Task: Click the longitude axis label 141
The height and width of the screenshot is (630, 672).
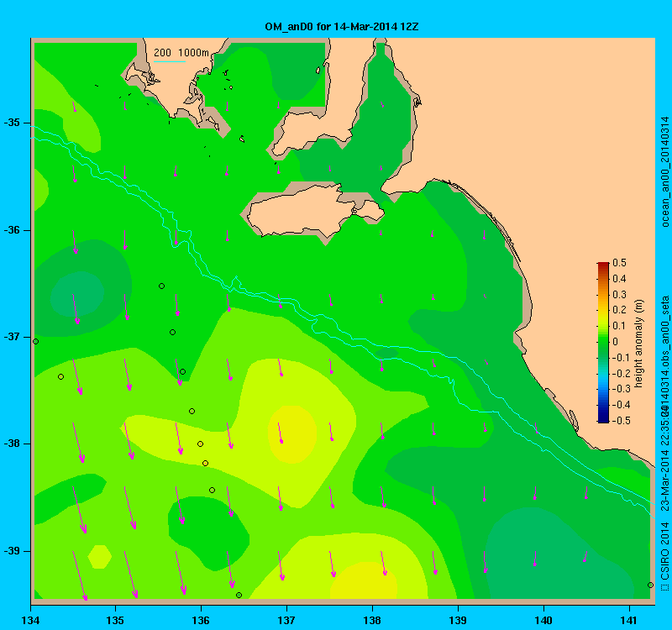Action: tap(629, 620)
